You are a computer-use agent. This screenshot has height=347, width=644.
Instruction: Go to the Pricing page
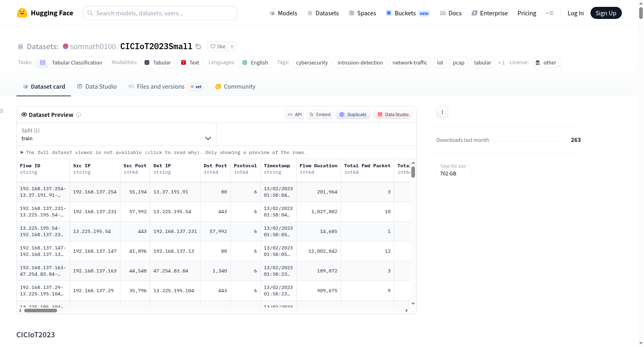click(x=527, y=13)
